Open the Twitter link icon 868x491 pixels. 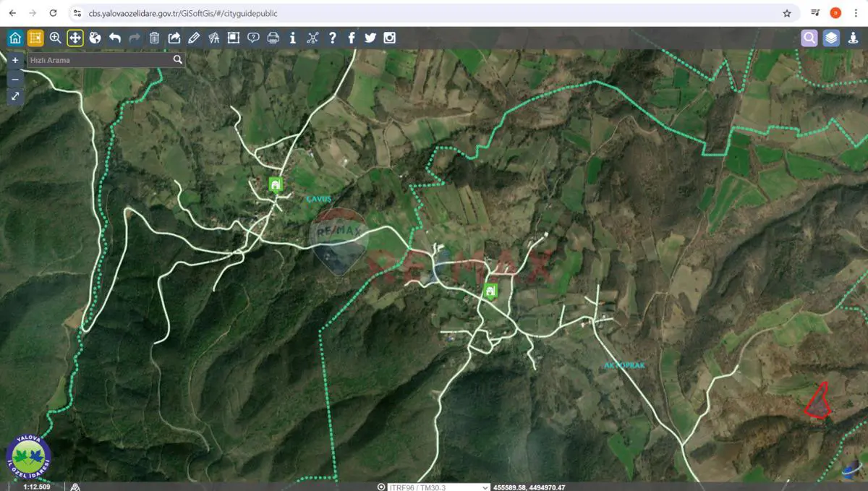pyautogui.click(x=370, y=38)
